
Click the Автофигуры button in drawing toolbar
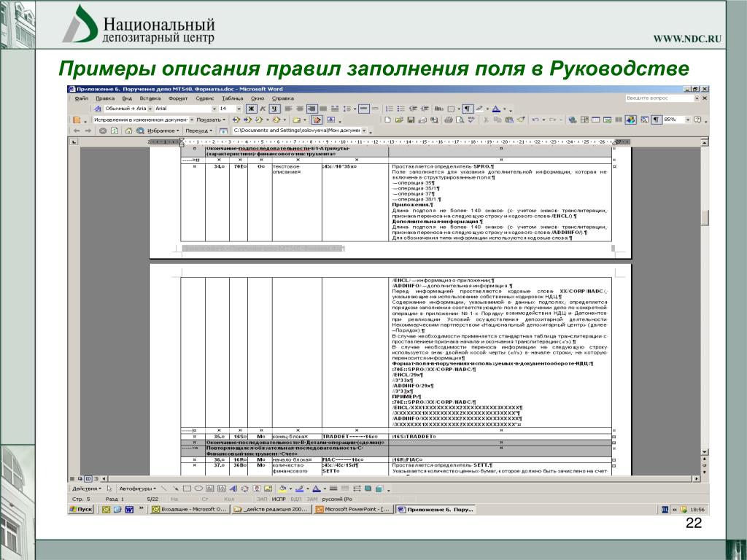click(x=136, y=488)
